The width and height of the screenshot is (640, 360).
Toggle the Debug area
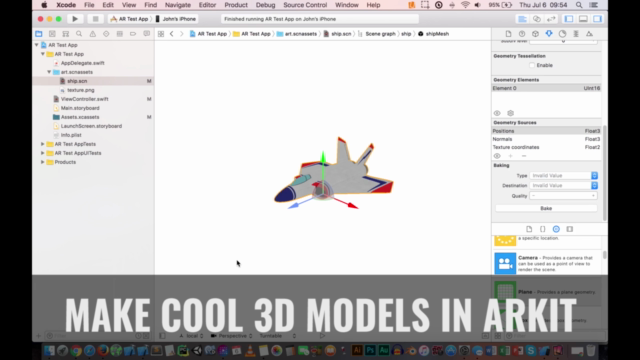583,19
